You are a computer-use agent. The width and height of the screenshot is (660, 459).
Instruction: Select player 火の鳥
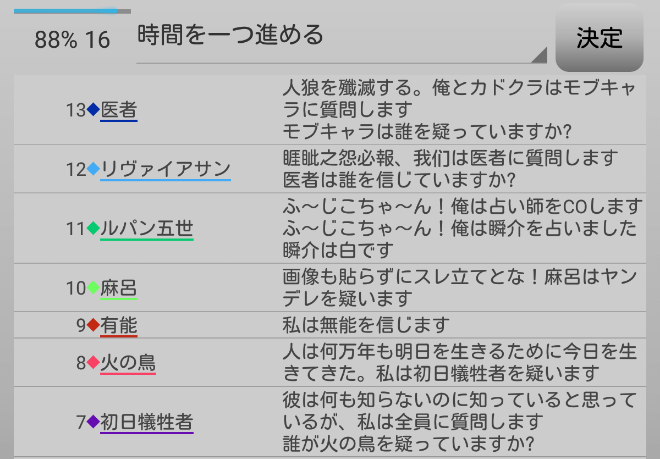(x=128, y=362)
